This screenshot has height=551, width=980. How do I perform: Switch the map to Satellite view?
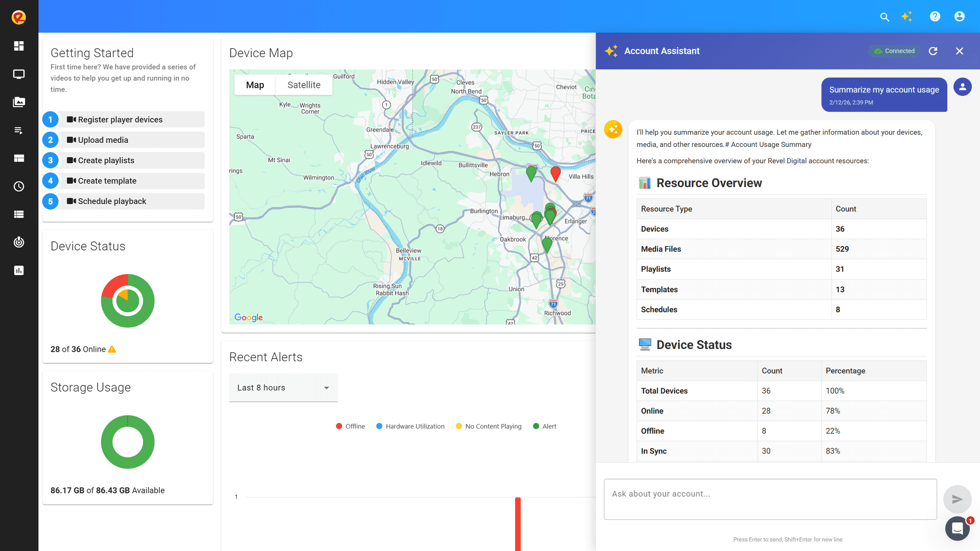[x=304, y=85]
